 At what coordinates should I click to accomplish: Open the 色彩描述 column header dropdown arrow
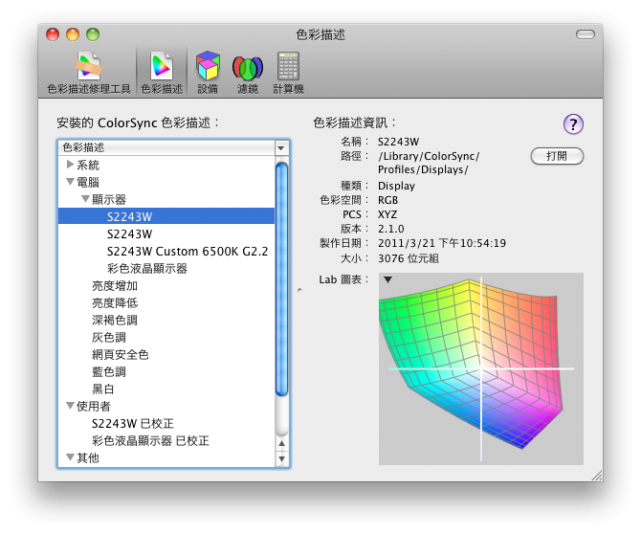pos(281,148)
